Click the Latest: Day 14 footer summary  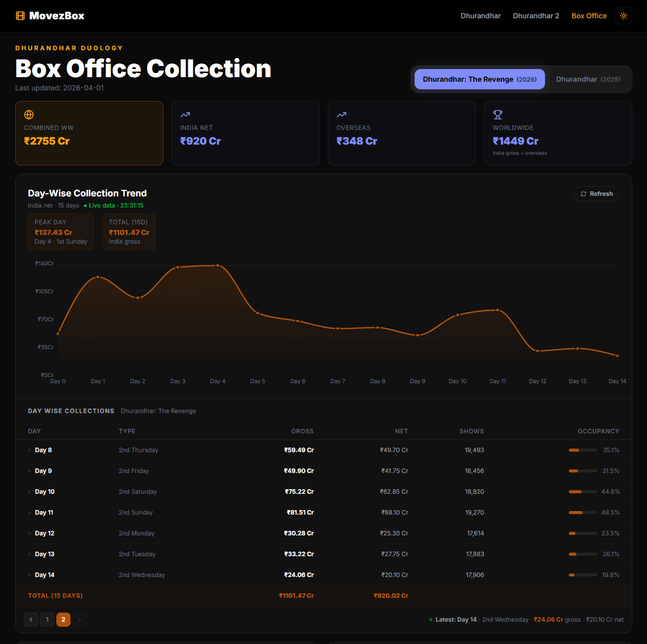point(527,620)
